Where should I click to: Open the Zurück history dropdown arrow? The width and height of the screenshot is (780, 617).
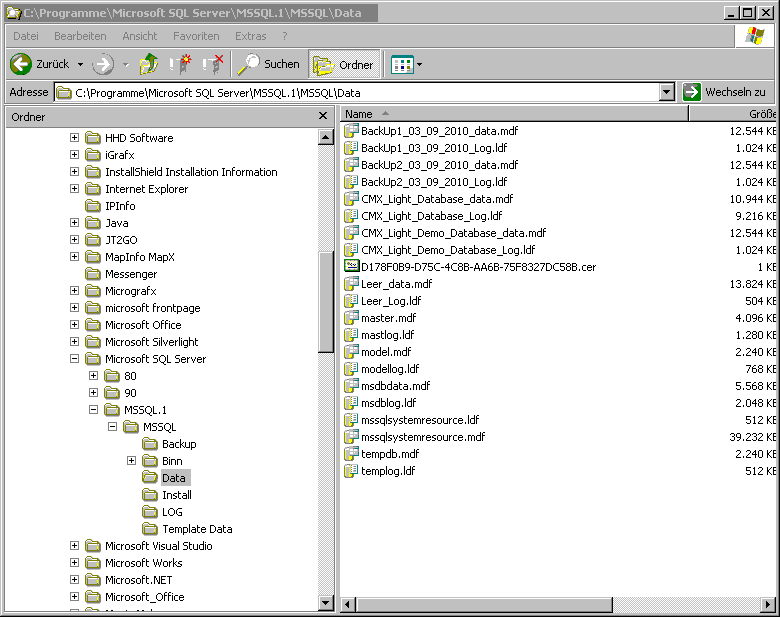pos(81,64)
